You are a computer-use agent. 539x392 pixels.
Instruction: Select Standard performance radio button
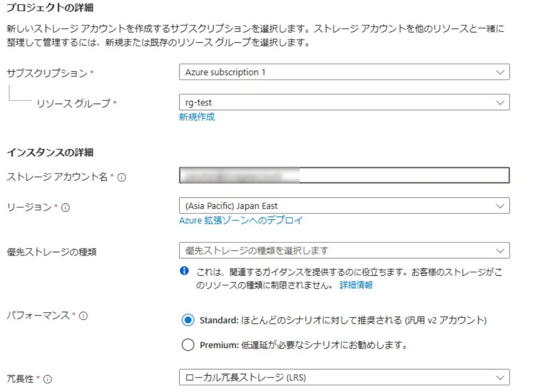pos(188,320)
